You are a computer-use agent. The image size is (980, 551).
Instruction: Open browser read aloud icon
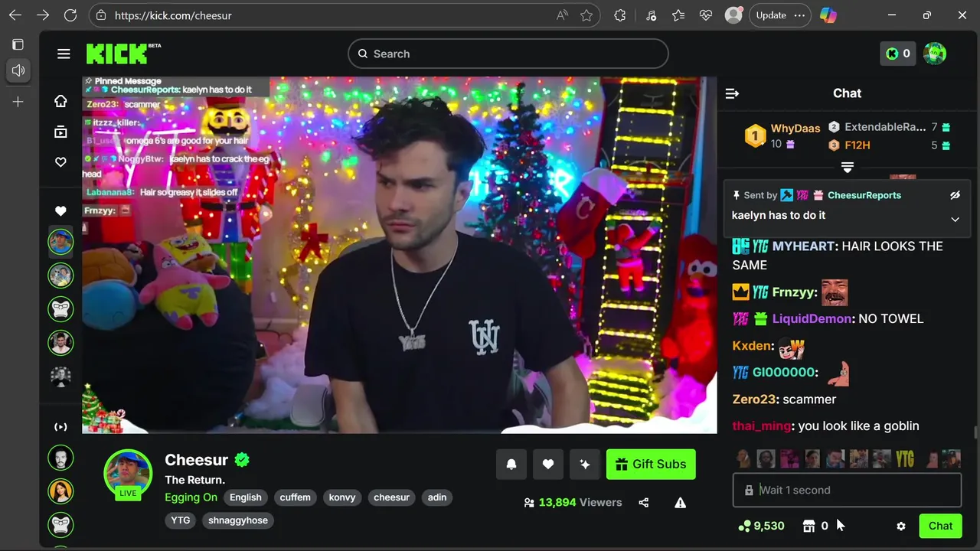pos(562,15)
